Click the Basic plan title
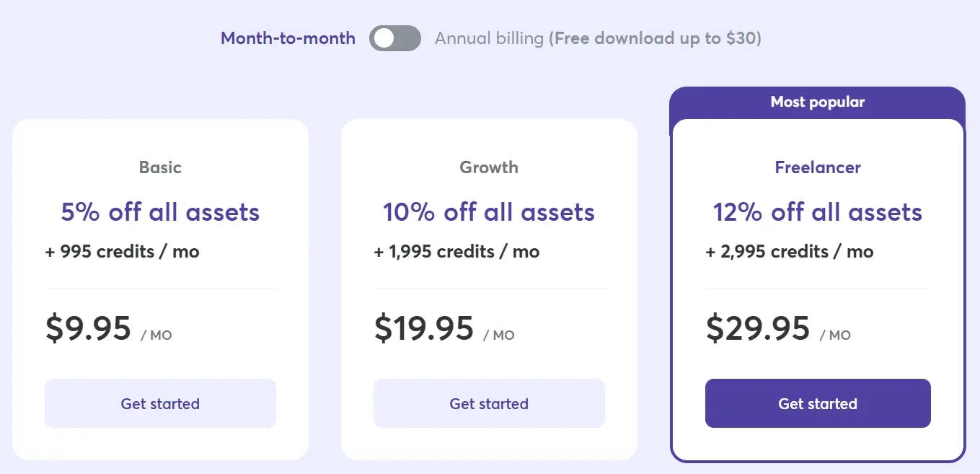 (160, 167)
